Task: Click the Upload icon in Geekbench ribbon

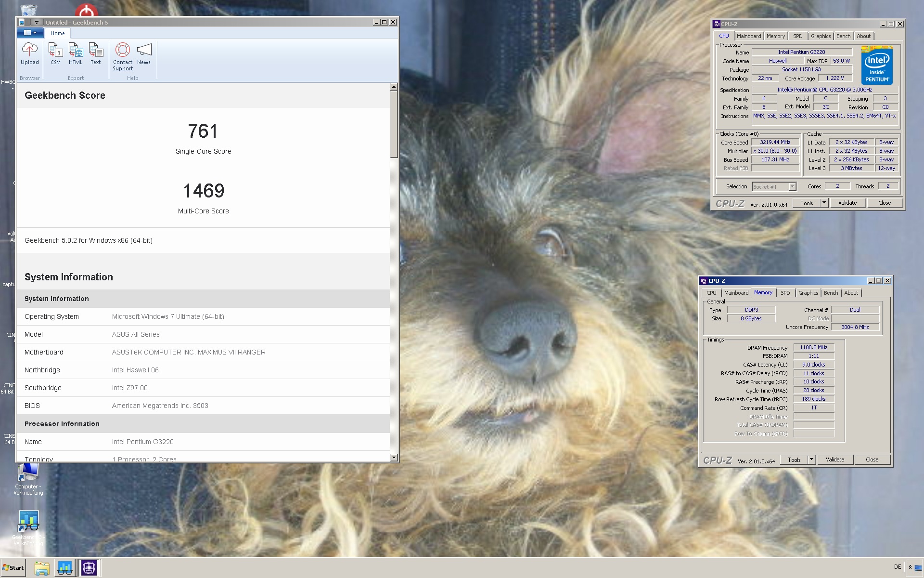Action: [29, 53]
